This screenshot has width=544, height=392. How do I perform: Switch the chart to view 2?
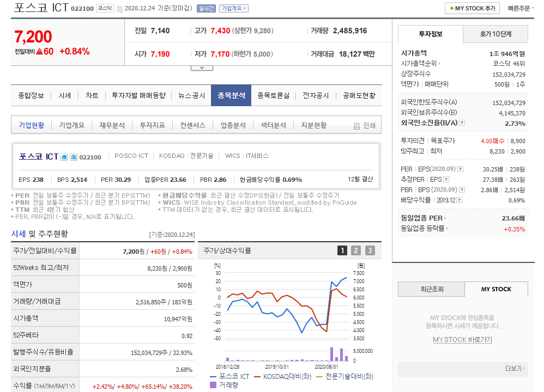pyautogui.click(x=355, y=250)
